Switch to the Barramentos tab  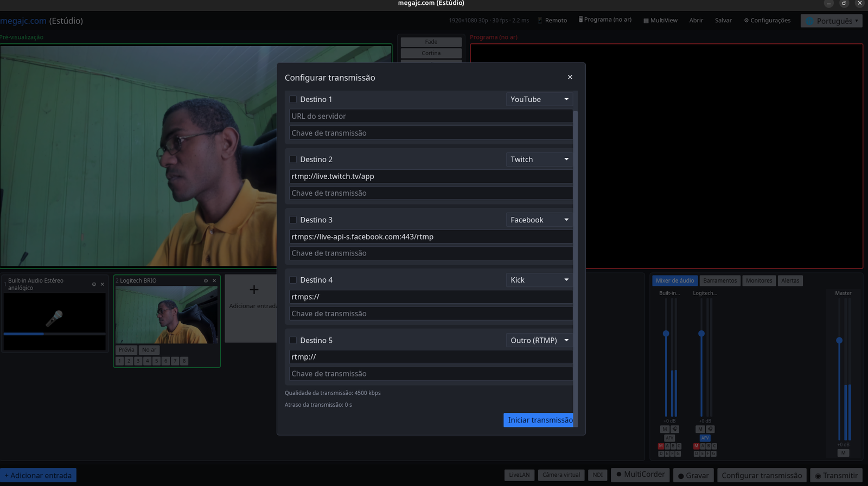720,280
